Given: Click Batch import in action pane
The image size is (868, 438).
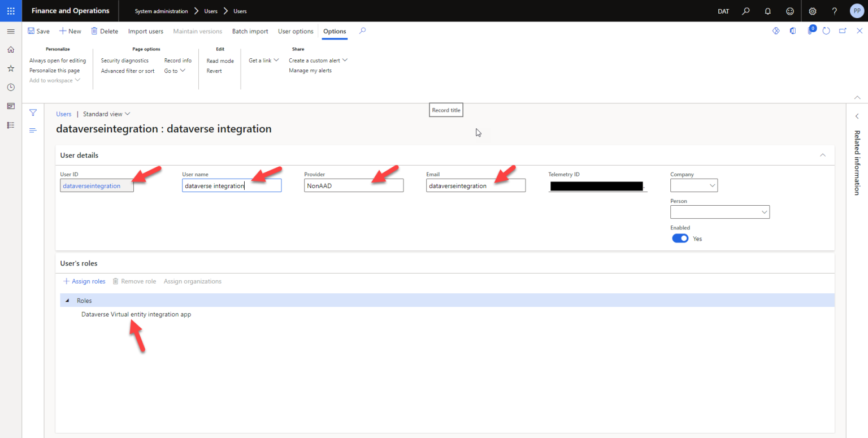Looking at the screenshot, I should 250,31.
